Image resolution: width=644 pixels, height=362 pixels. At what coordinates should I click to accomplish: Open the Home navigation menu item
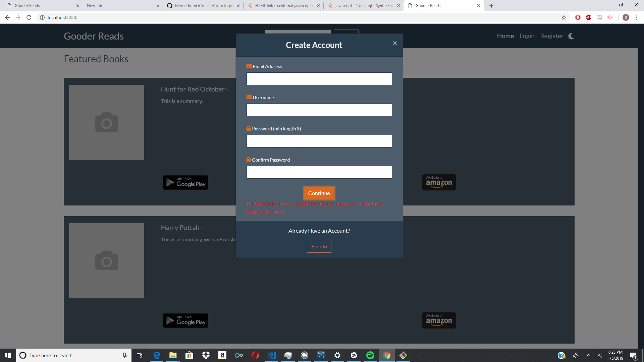coord(505,36)
